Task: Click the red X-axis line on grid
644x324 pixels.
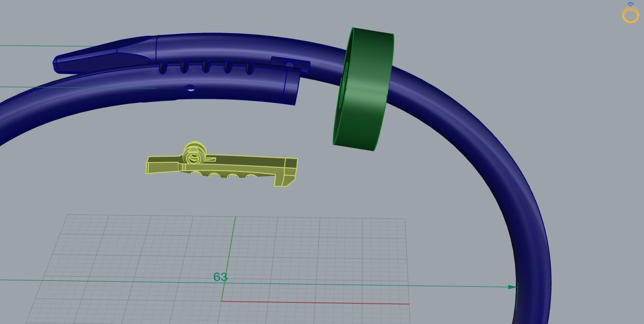Action: coord(315,302)
